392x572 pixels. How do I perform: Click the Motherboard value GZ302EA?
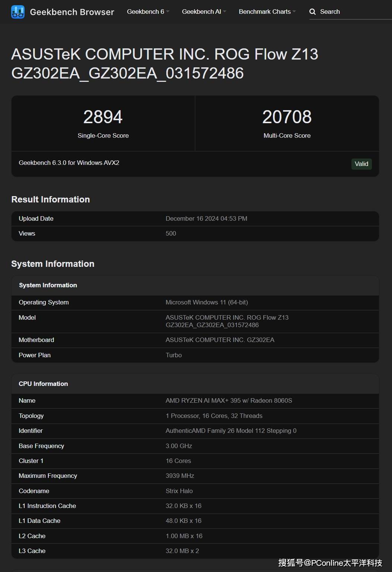tap(220, 340)
